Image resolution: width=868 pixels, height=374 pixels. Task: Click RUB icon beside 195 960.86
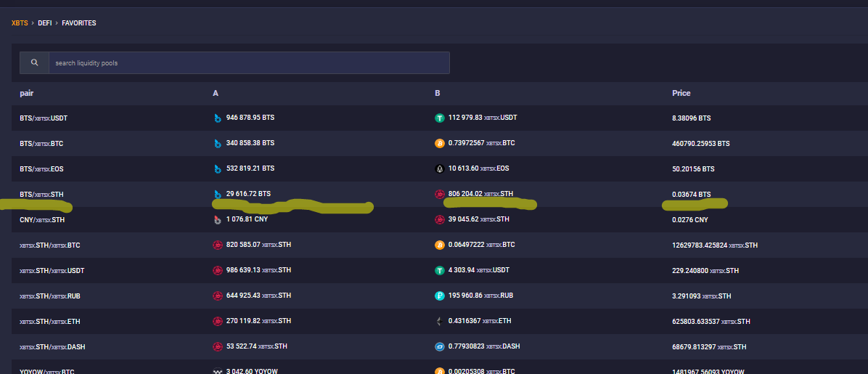coord(440,296)
